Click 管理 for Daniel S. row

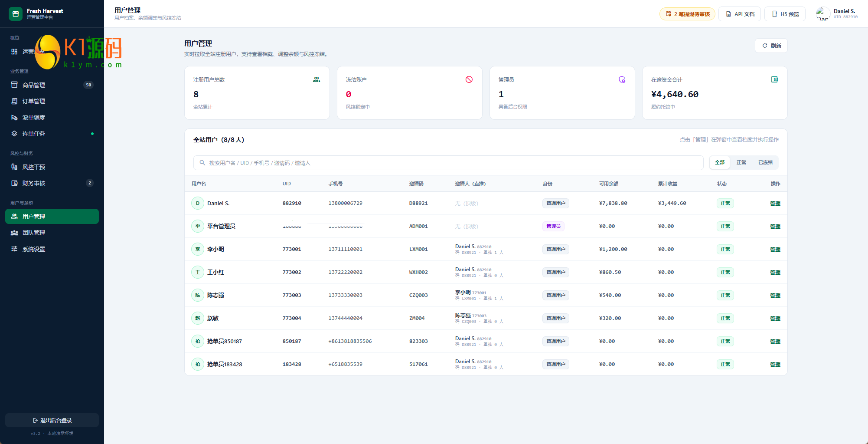[775, 203]
